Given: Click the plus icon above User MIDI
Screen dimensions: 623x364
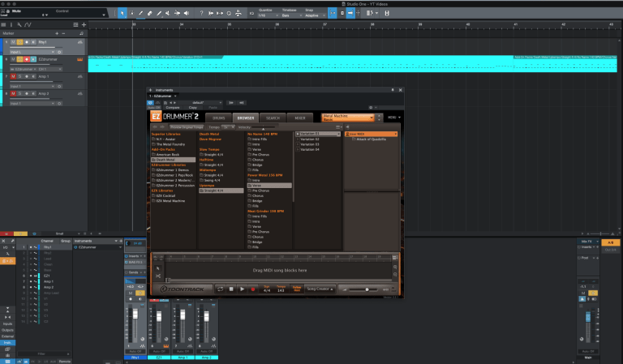Looking at the screenshot, I should pos(348,127).
